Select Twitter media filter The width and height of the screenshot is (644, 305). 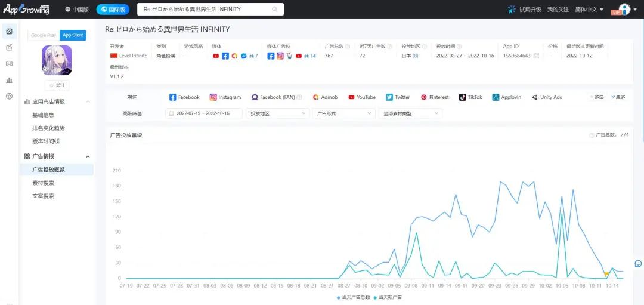(x=398, y=97)
